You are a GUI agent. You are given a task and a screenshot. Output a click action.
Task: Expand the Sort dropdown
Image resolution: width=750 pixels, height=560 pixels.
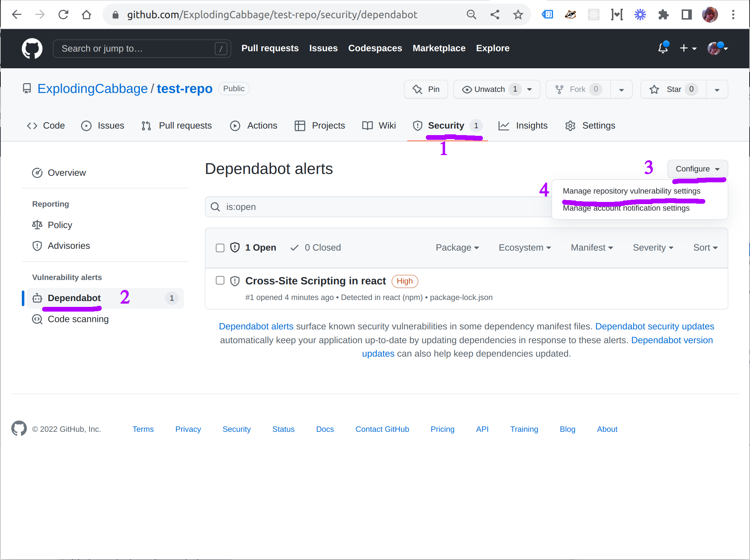705,248
